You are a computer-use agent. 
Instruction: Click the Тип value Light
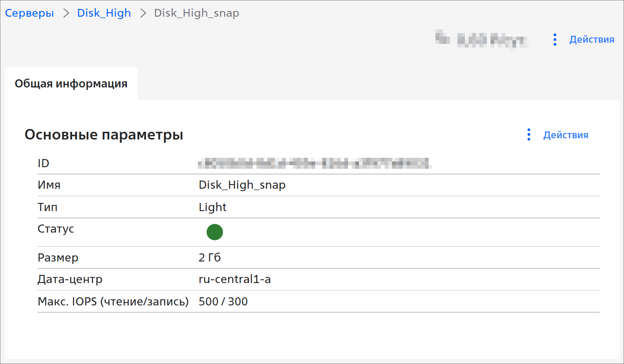(x=212, y=207)
